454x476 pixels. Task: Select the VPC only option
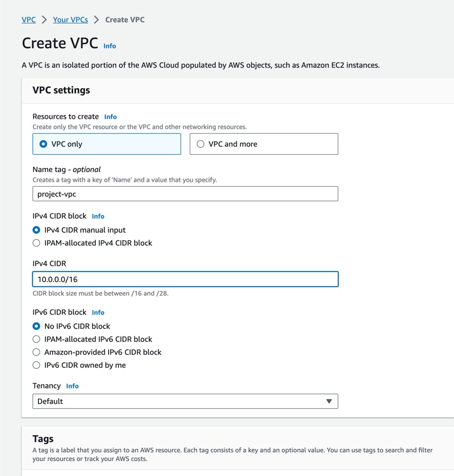tap(43, 144)
